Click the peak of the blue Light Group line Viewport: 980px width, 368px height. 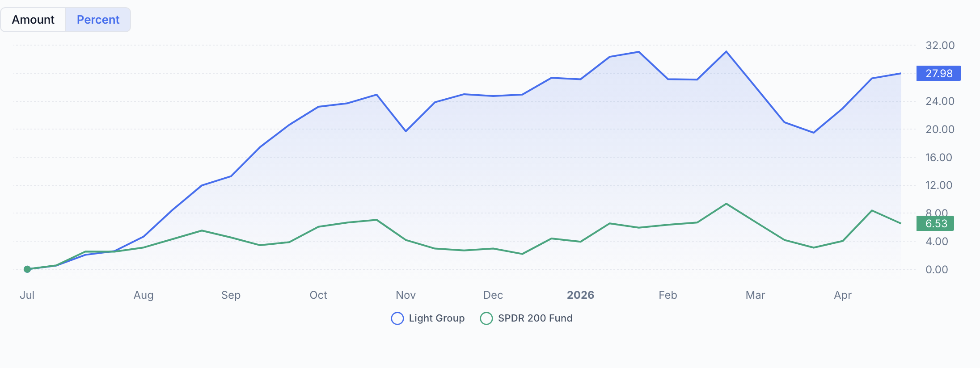(727, 52)
